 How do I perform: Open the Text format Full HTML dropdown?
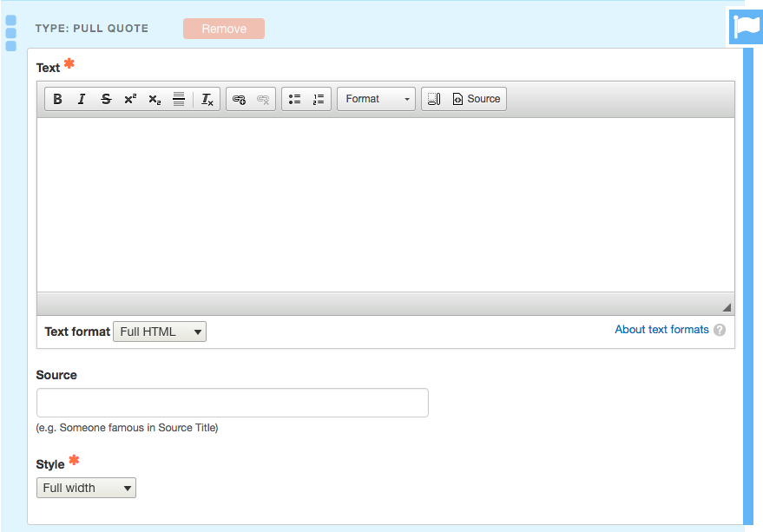160,332
